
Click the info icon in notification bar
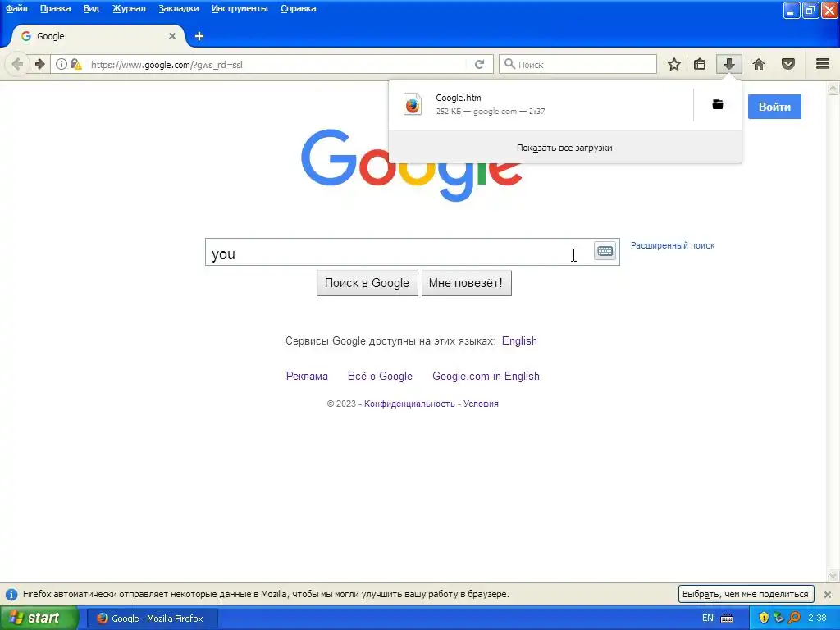[x=11, y=594]
